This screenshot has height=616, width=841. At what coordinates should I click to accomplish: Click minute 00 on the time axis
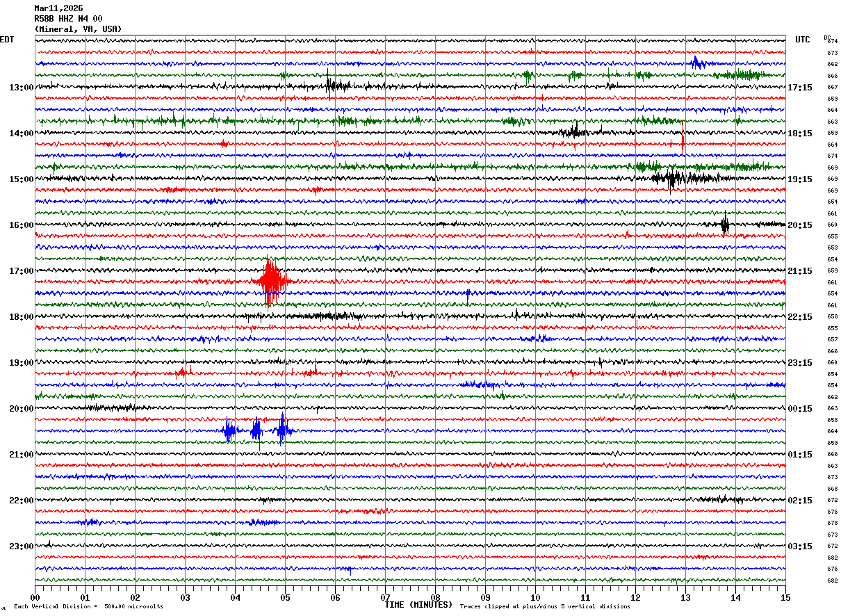35,597
